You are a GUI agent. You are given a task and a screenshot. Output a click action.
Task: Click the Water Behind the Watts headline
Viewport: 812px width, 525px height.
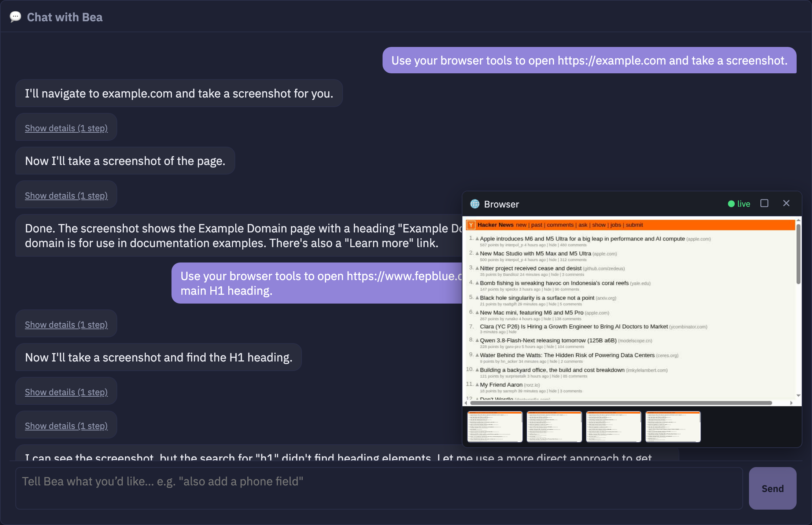tap(567, 355)
